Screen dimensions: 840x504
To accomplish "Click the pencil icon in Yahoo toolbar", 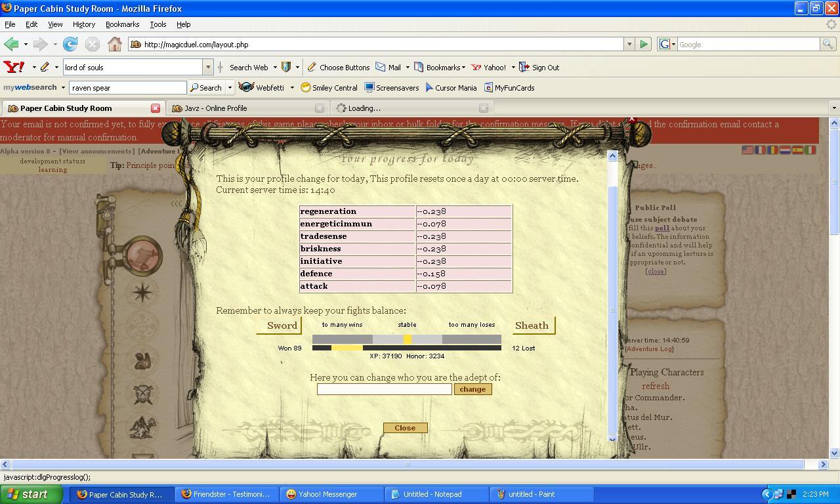I will [45, 67].
